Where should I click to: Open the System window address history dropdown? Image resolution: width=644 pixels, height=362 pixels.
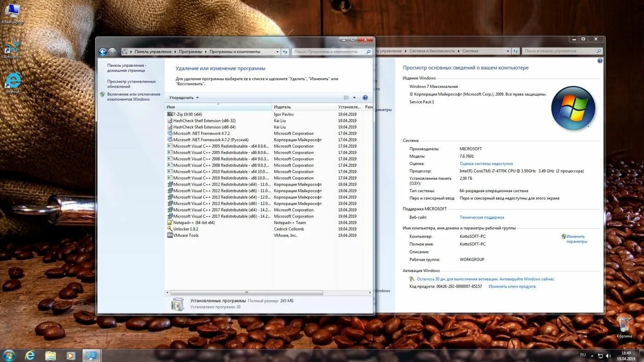pos(508,51)
